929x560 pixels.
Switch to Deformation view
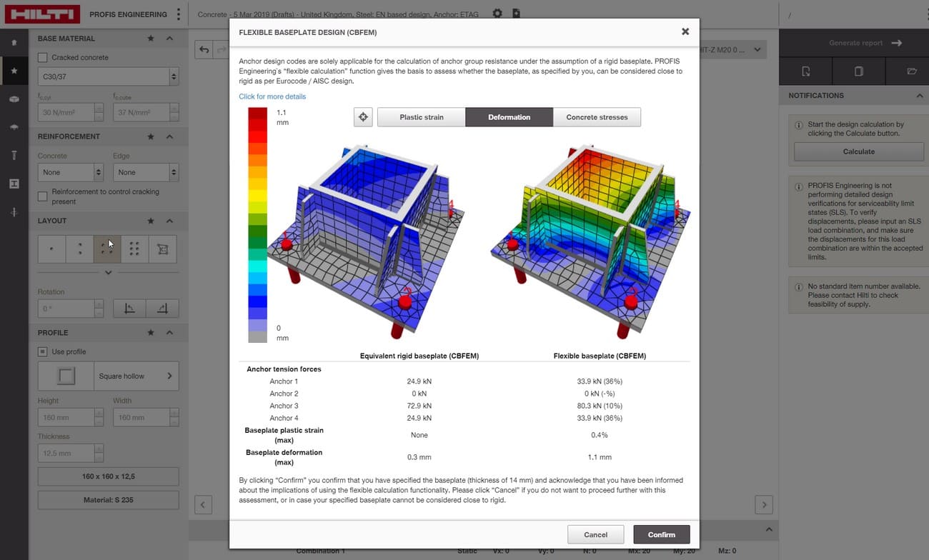click(x=509, y=117)
